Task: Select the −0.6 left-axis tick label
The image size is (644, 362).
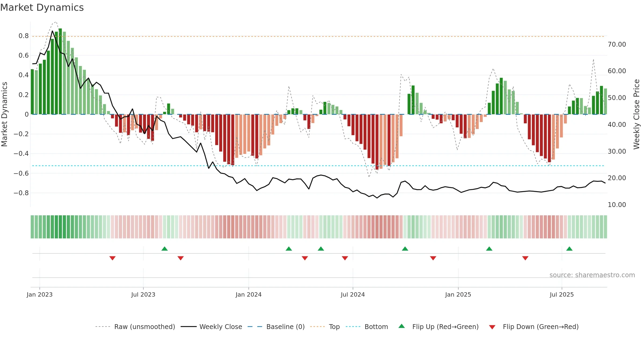Action: pos(21,173)
